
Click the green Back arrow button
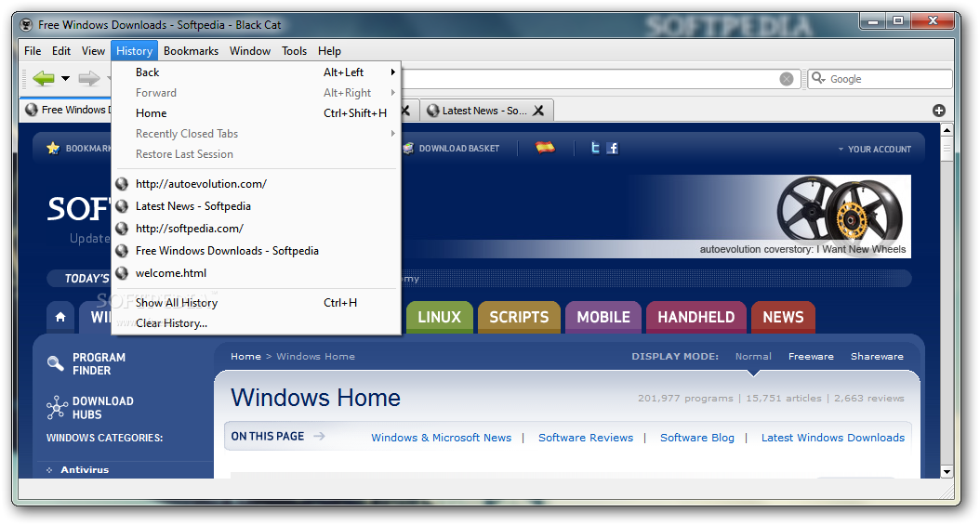coord(44,79)
